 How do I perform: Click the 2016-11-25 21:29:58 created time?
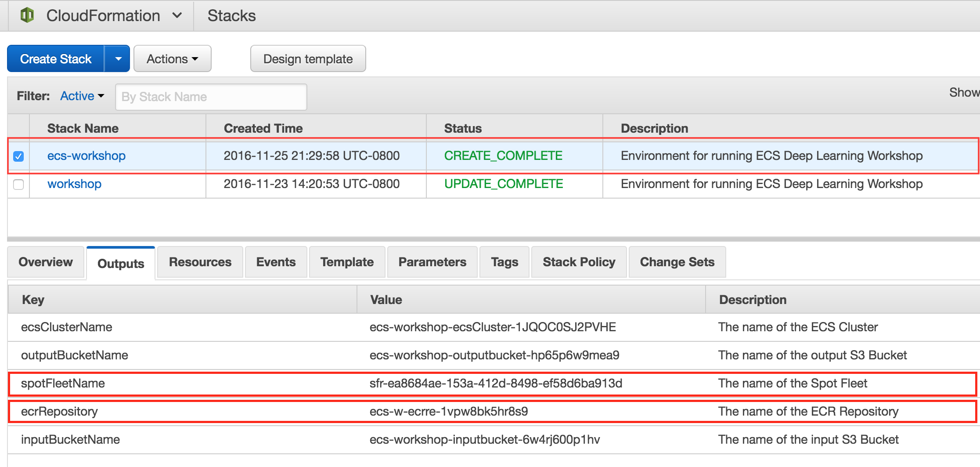(x=311, y=156)
